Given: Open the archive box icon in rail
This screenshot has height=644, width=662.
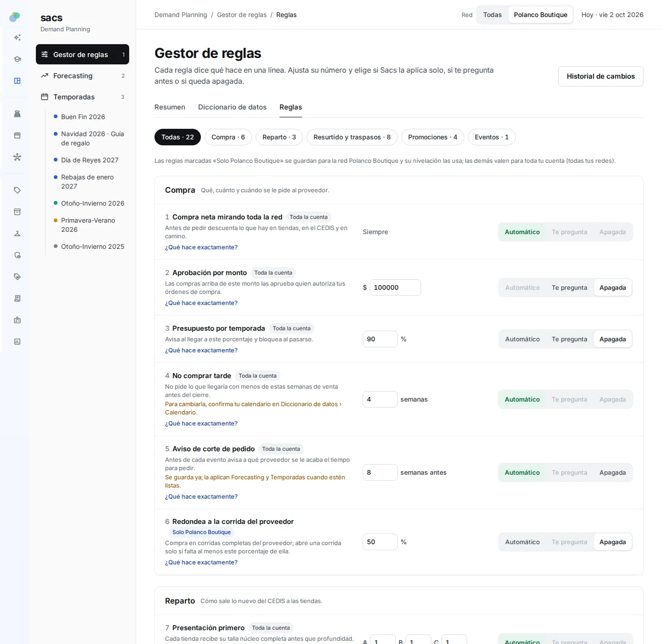Looking at the screenshot, I should click(x=17, y=212).
